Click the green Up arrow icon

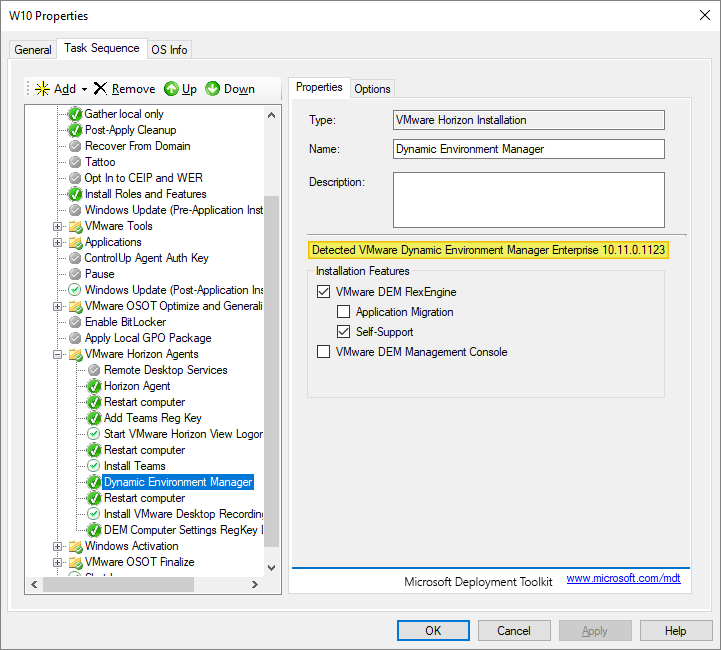(171, 89)
